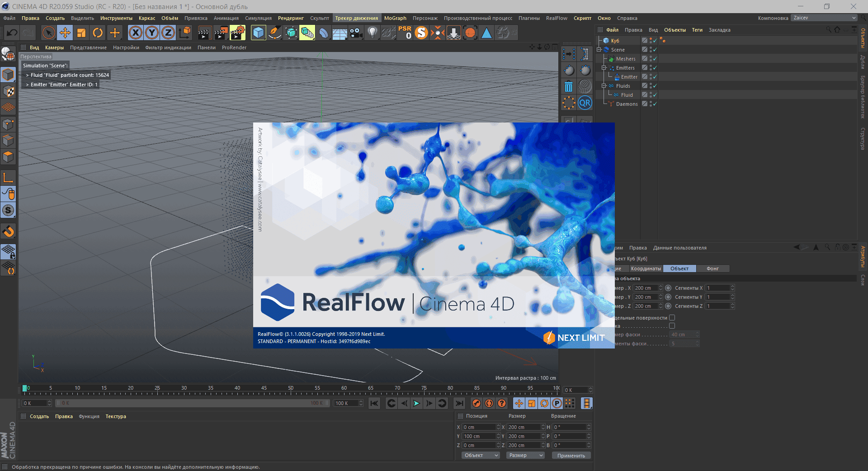The height and width of the screenshot is (471, 868).
Task: Jump to the end of timeline
Action: (459, 403)
